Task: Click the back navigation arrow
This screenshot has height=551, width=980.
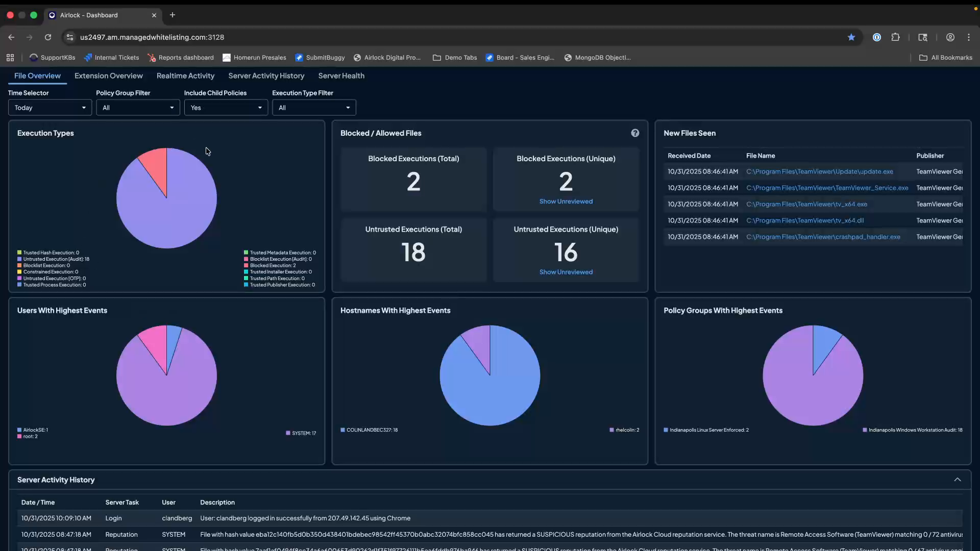Action: tap(11, 37)
